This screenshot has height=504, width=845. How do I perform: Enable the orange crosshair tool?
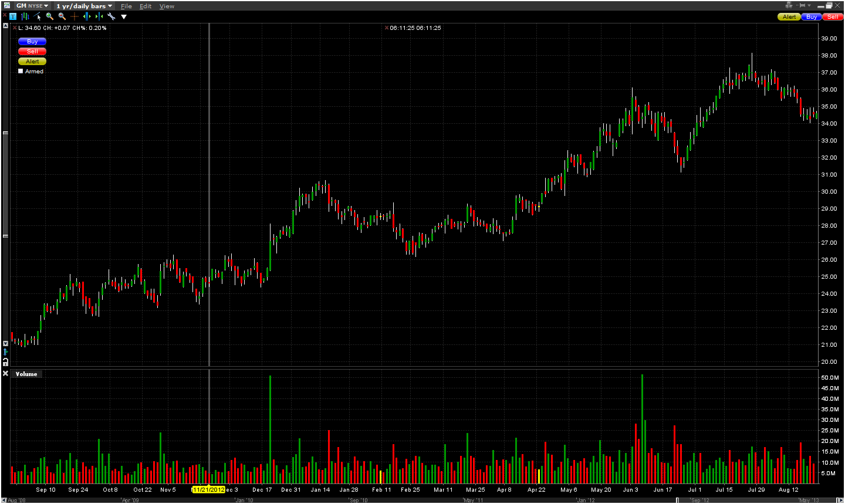pos(75,16)
